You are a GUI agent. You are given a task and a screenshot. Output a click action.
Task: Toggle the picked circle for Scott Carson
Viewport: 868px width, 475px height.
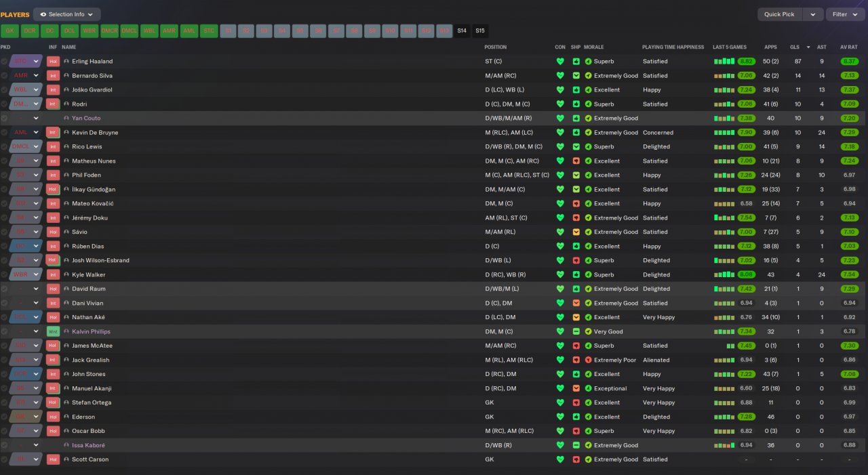pos(4,459)
